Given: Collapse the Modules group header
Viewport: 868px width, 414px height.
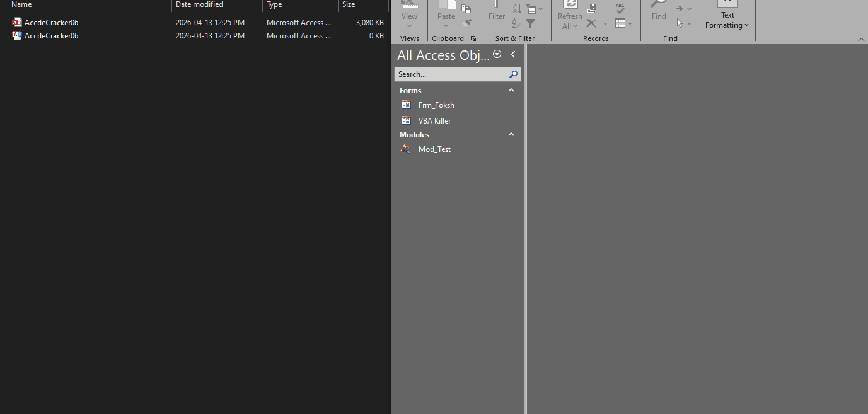Looking at the screenshot, I should coord(511,135).
